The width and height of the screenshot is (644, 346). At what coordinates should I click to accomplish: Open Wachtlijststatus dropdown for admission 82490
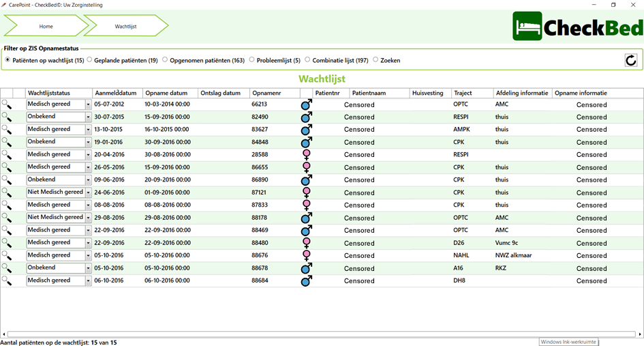[x=88, y=117]
